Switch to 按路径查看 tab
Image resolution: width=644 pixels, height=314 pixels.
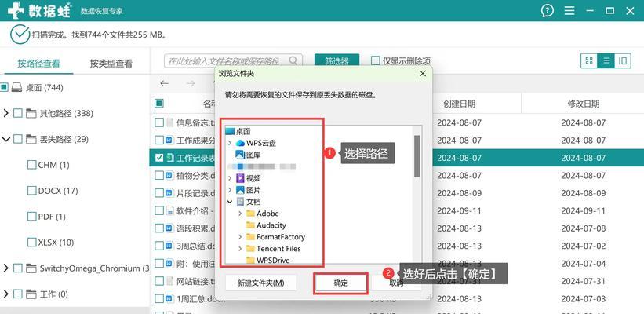tap(38, 64)
